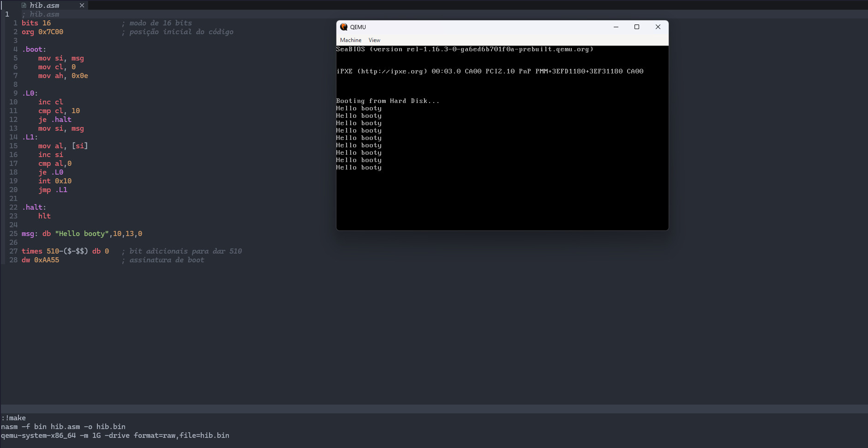Click the 'hlt' instruction line
This screenshot has height=448, width=868.
click(x=45, y=216)
